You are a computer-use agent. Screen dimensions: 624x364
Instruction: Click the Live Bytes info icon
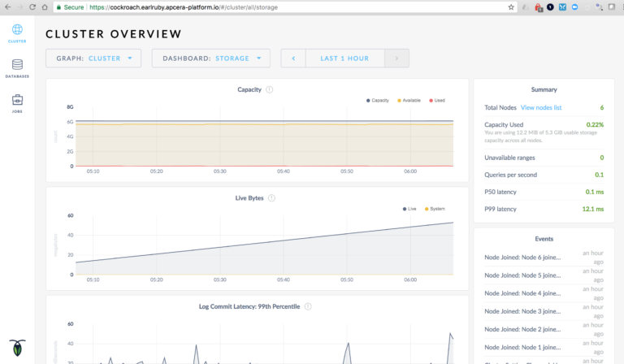tap(271, 197)
